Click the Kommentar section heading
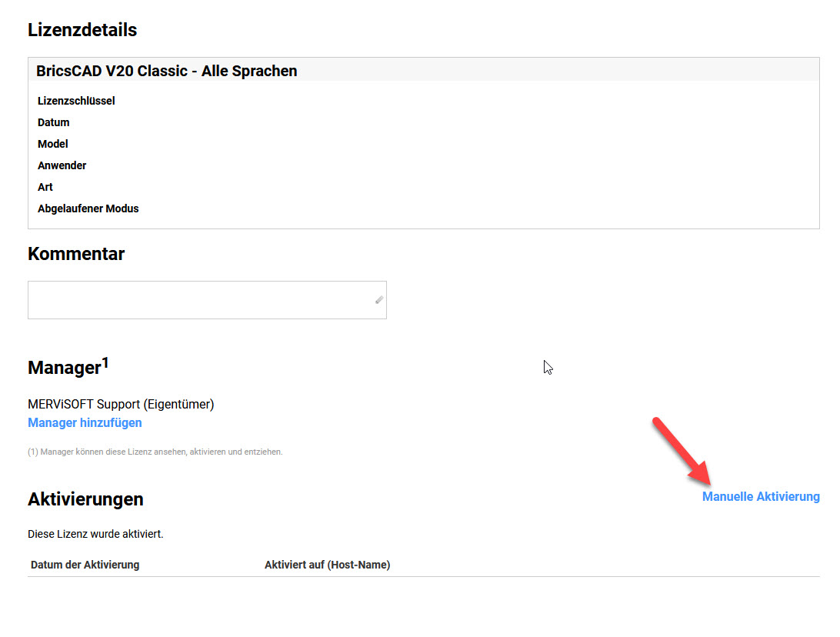This screenshot has height=637, width=840. pos(76,254)
